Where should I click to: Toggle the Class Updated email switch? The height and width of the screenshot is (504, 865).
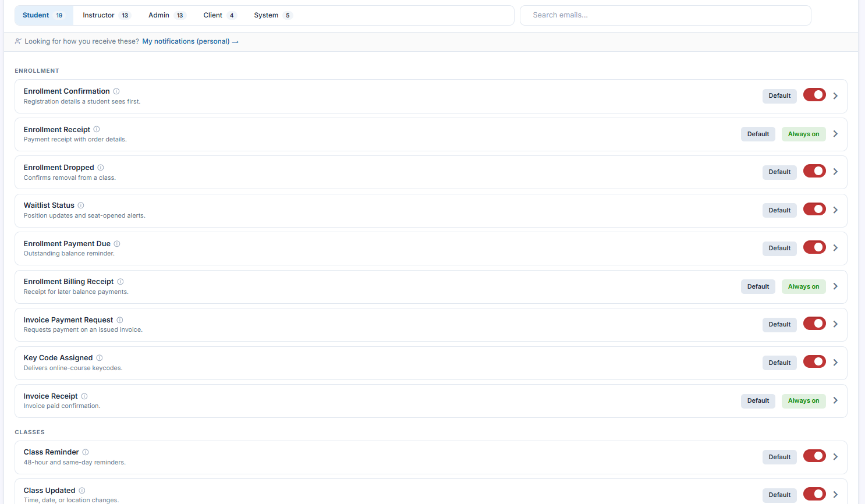pos(814,494)
